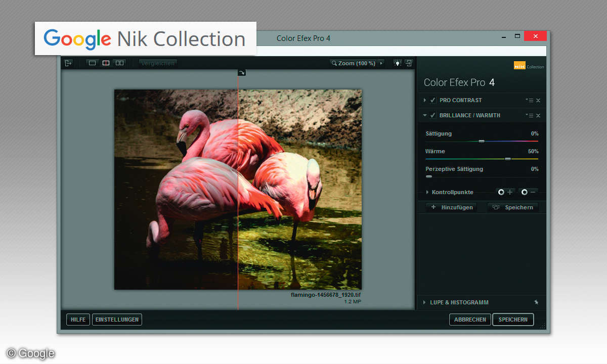Viewport: 607px width, 364px height.
Task: Click the flamingo-1456678_1920.tif file name
Action: pos(326,295)
